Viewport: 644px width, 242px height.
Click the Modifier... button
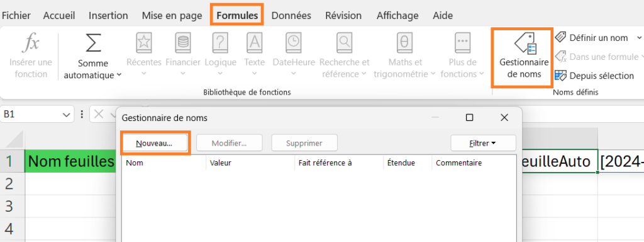pyautogui.click(x=229, y=143)
